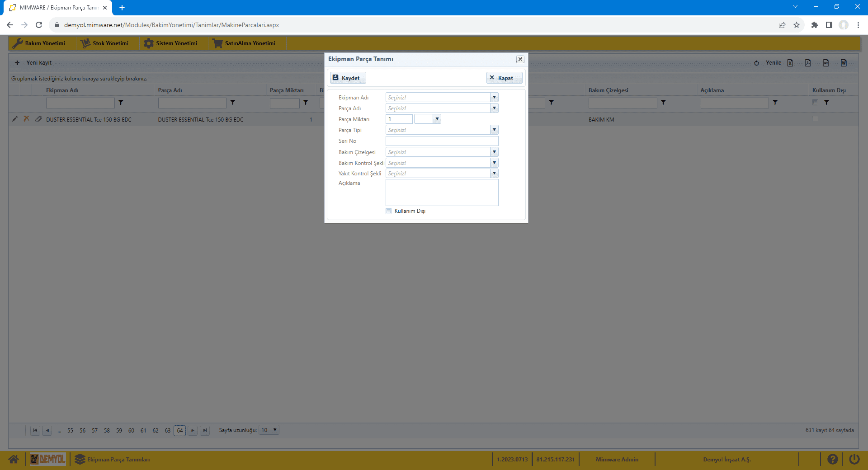Click the Kaydet button
This screenshot has height=470, width=868.
pyautogui.click(x=347, y=78)
